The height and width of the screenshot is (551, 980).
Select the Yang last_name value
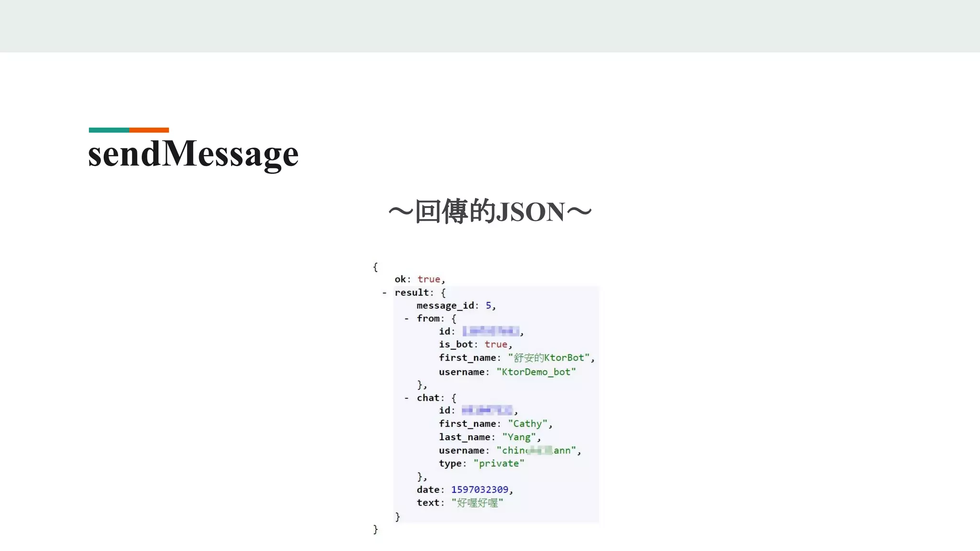pos(519,437)
